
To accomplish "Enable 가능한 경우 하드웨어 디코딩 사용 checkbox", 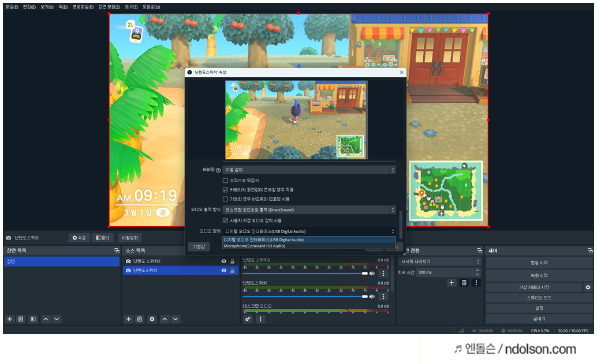I will pyautogui.click(x=225, y=199).
